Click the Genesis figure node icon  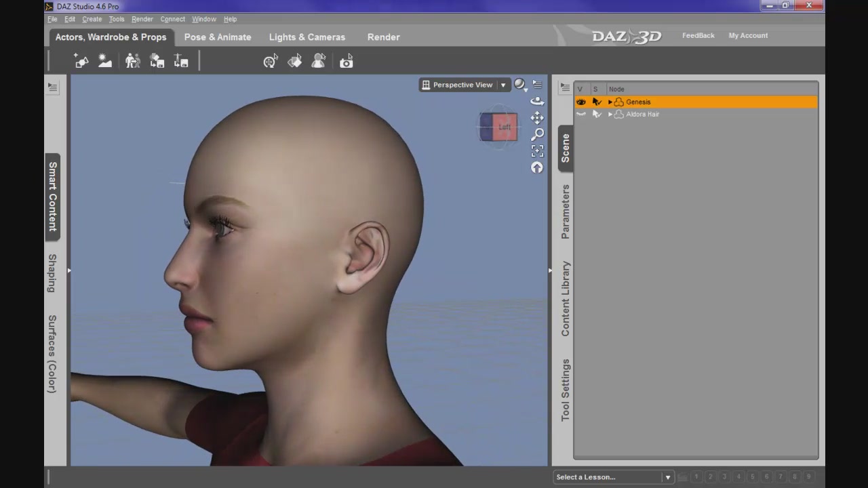618,102
